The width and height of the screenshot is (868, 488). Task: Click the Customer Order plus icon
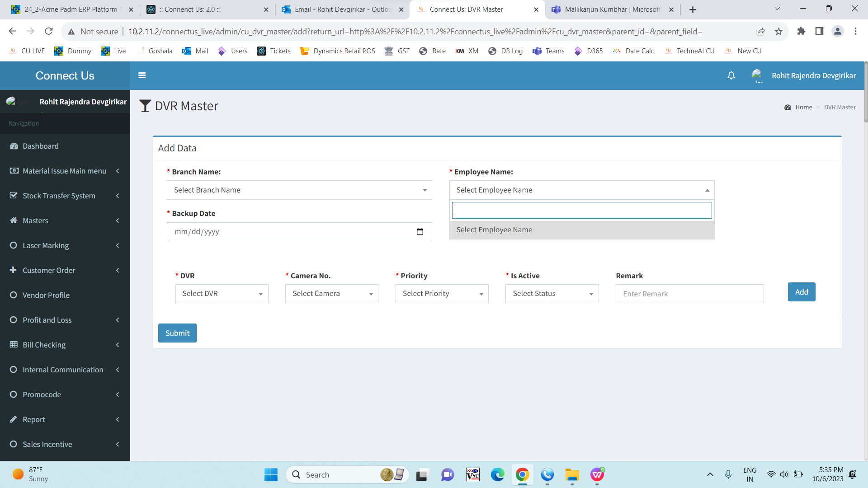pyautogui.click(x=13, y=270)
